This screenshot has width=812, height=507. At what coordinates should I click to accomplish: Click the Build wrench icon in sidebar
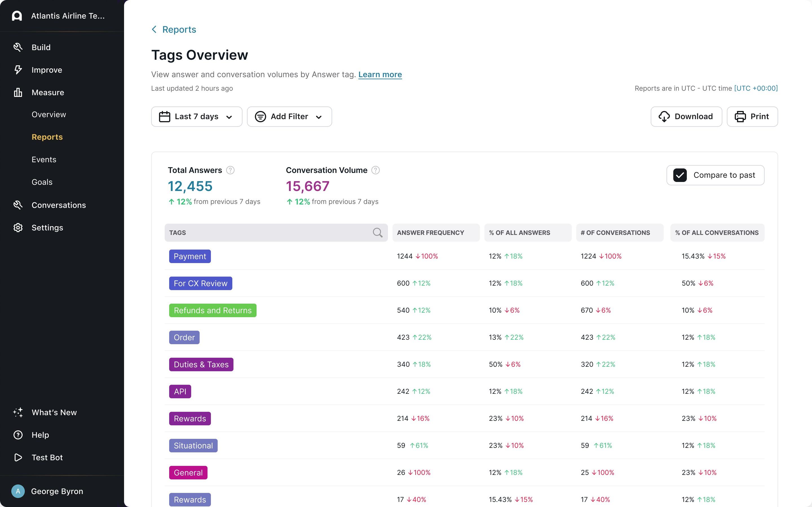click(18, 47)
